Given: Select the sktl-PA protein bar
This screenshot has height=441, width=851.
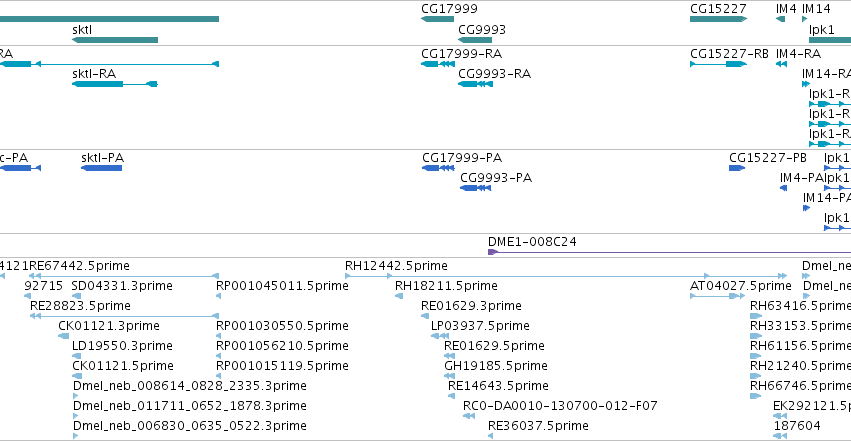Looking at the screenshot, I should pyautogui.click(x=101, y=168).
